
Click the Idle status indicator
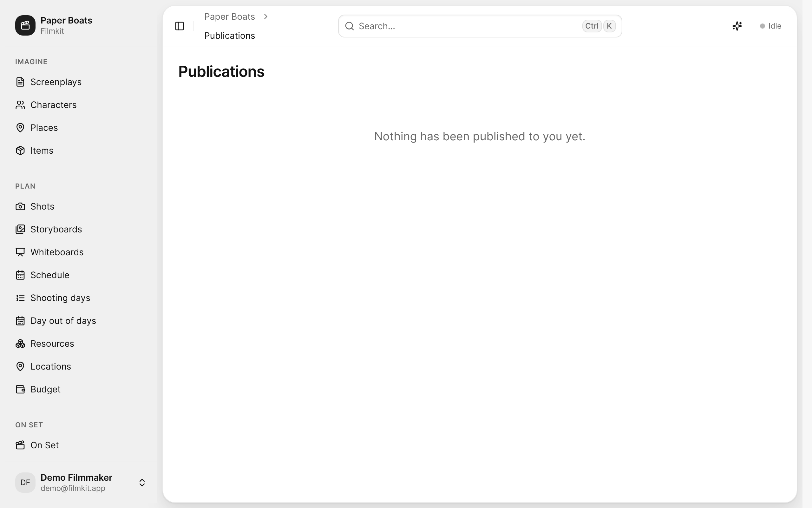coord(770,26)
